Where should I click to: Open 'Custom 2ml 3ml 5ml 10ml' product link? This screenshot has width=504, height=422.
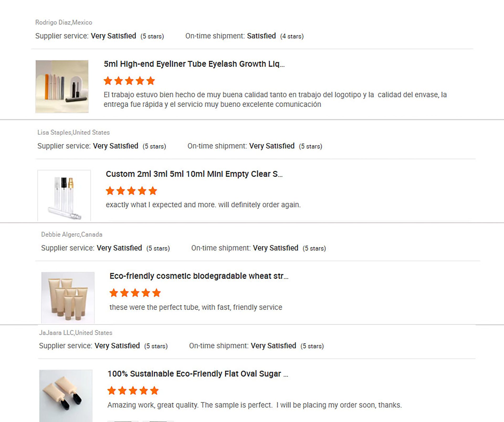(194, 174)
